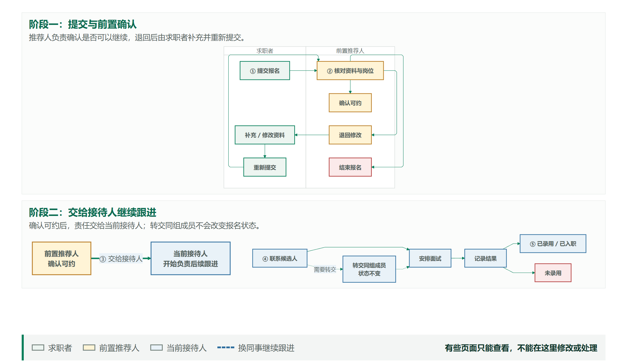The height and width of the screenshot is (364, 626).
Task: Click the 安排面试 node
Action: point(430,258)
